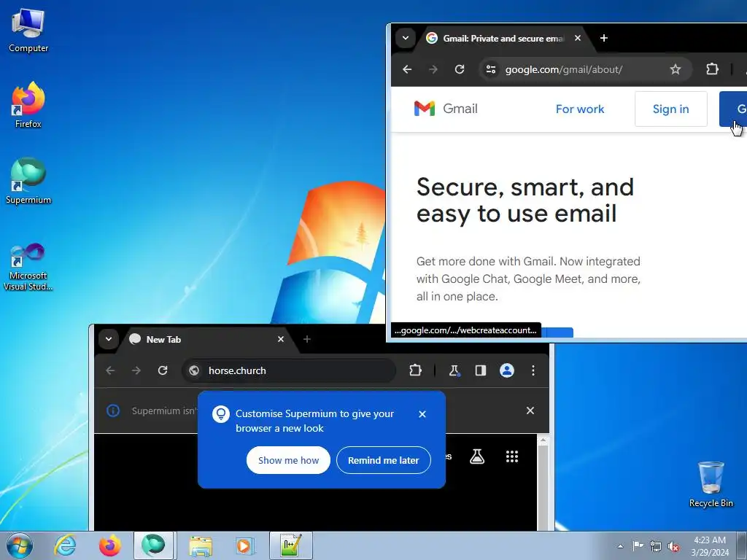This screenshot has width=747, height=560.
Task: Open the Recycle Bin on desktop
Action: click(x=711, y=484)
